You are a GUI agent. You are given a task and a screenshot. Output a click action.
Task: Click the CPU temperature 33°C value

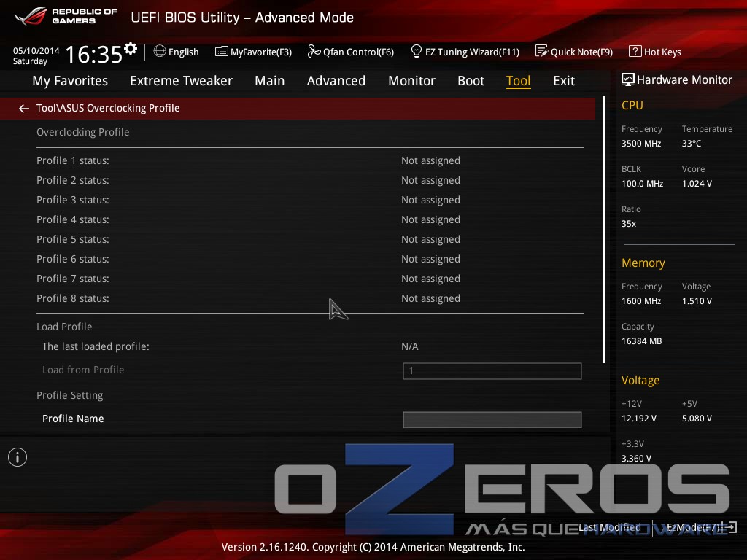point(692,144)
